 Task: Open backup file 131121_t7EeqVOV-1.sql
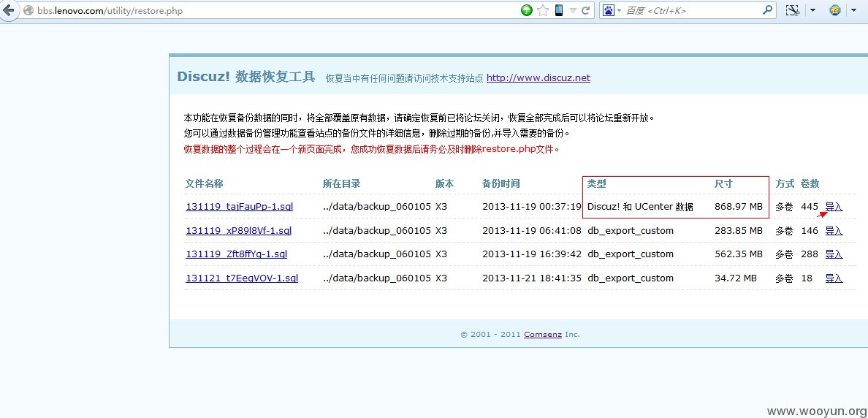(x=242, y=278)
